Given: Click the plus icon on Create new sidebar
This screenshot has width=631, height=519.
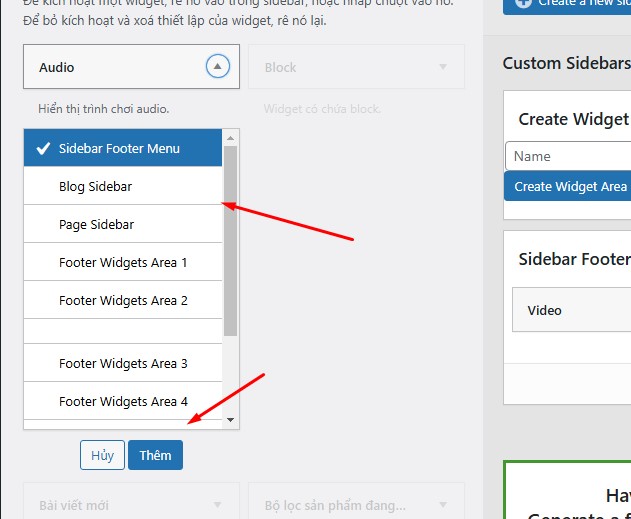Looking at the screenshot, I should [x=523, y=3].
